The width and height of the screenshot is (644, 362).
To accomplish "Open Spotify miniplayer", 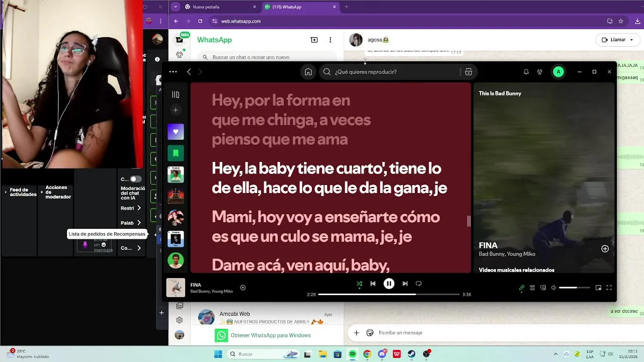I will [598, 288].
